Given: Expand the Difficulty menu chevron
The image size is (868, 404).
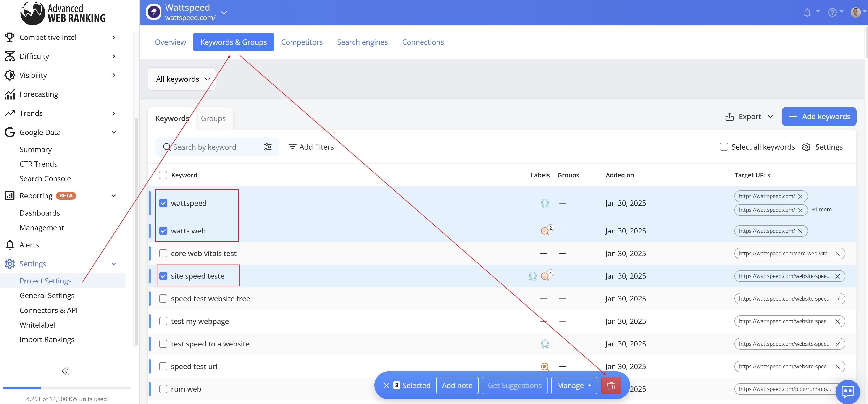Looking at the screenshot, I should pyautogui.click(x=114, y=56).
